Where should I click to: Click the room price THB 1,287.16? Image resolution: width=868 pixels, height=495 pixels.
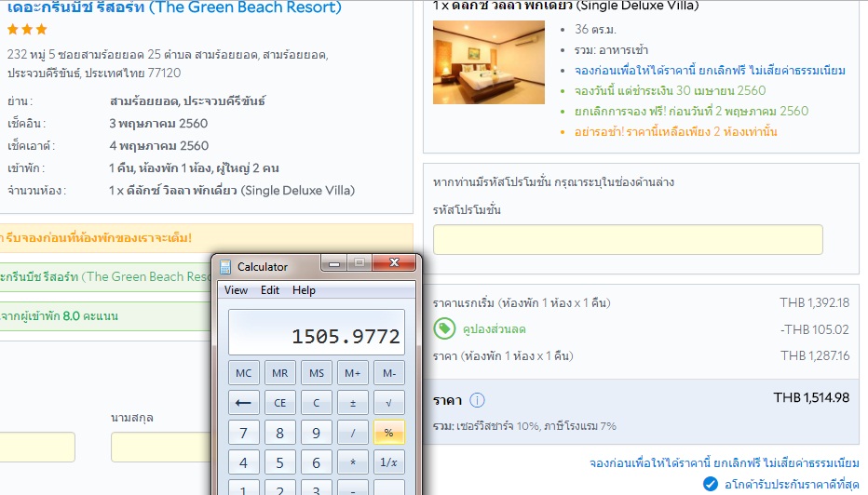(x=815, y=355)
